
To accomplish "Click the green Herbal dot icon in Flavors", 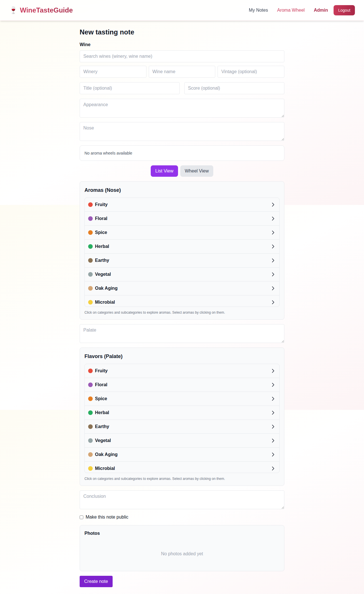I will click(90, 412).
